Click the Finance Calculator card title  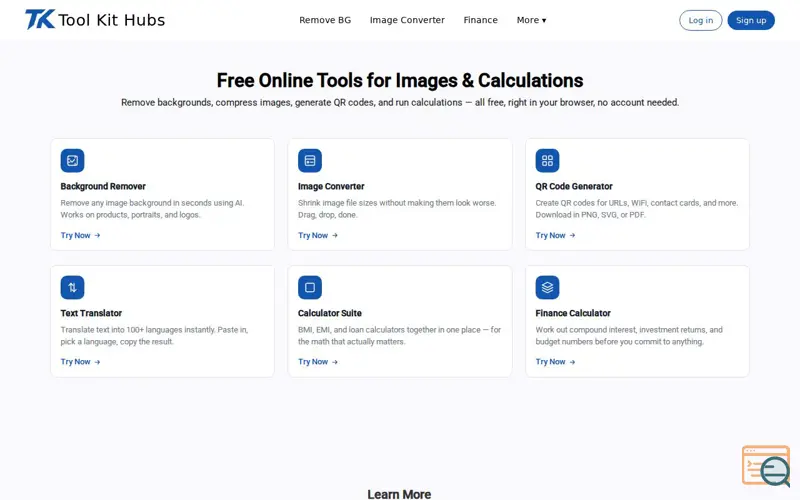coord(573,313)
